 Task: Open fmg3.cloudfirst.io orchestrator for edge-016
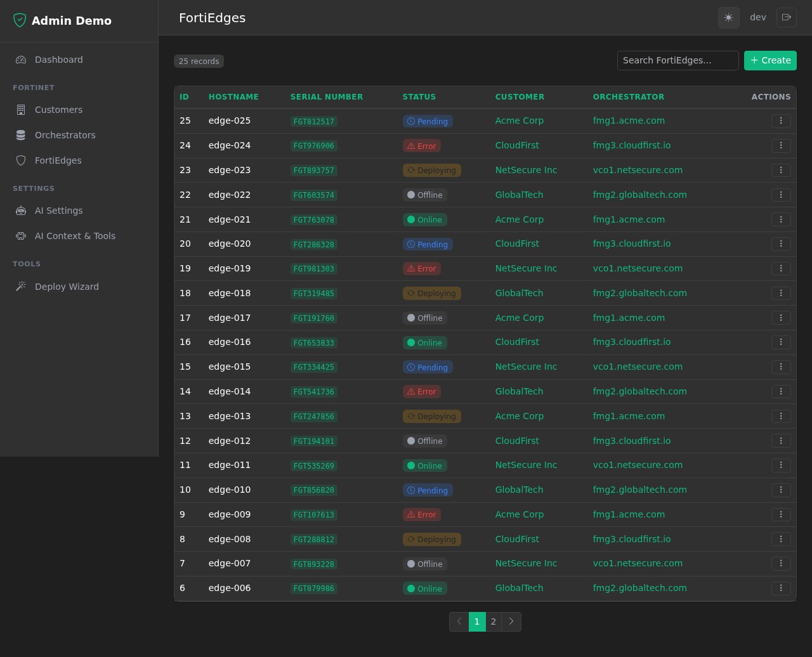coord(632,342)
